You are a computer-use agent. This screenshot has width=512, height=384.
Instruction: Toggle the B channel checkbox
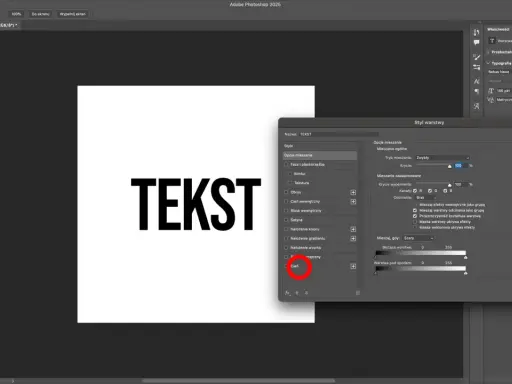click(445, 191)
